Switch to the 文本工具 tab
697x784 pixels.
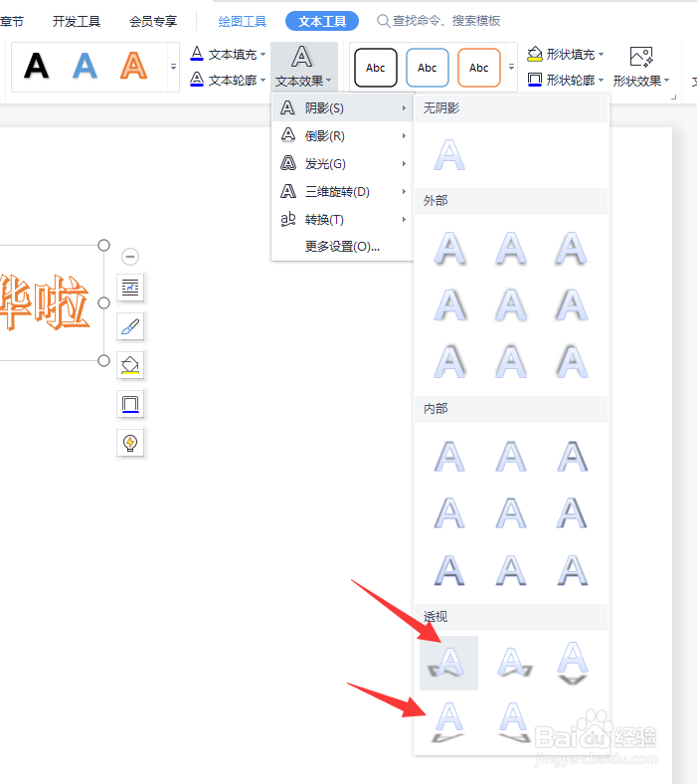pos(322,21)
